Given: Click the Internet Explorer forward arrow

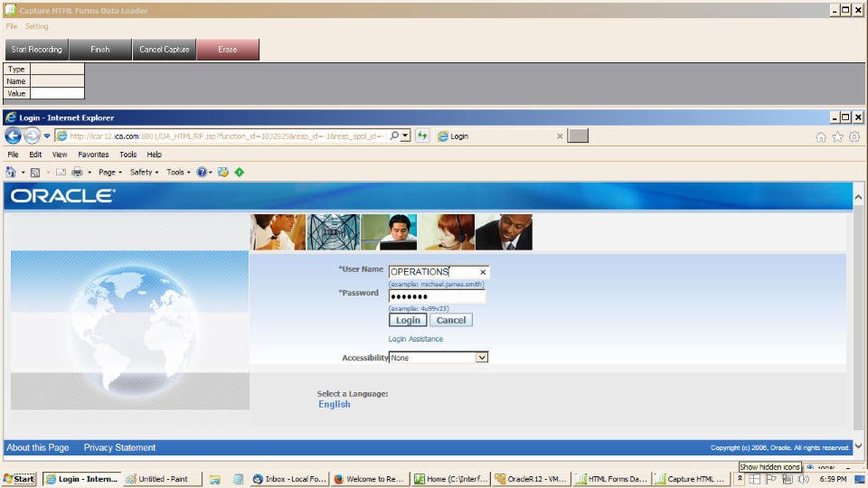Looking at the screenshot, I should 33,136.
